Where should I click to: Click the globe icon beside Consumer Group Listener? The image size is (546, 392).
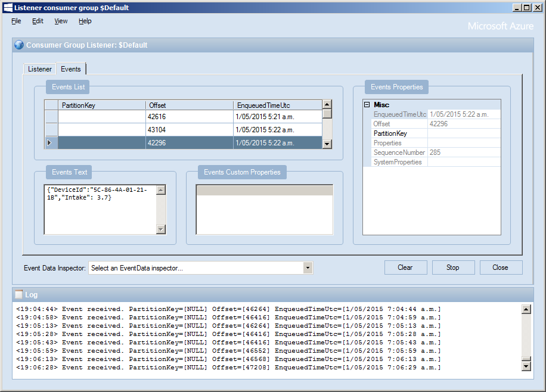point(19,45)
